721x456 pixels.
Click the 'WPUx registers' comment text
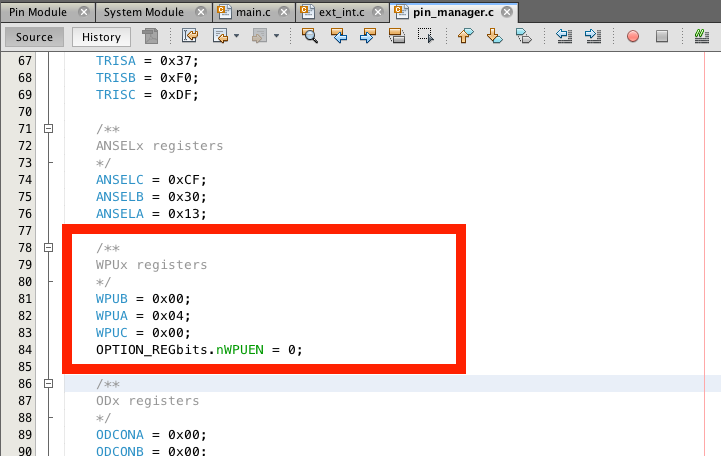(x=151, y=265)
